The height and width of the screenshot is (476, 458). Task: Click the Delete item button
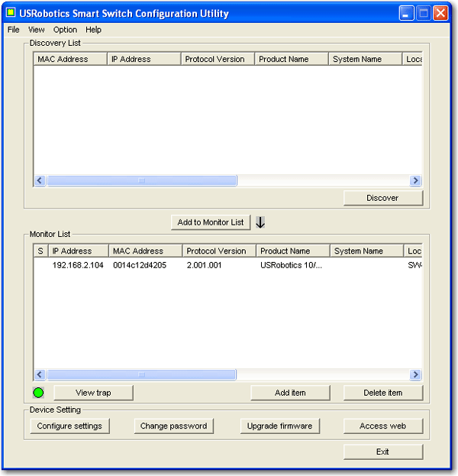point(383,393)
